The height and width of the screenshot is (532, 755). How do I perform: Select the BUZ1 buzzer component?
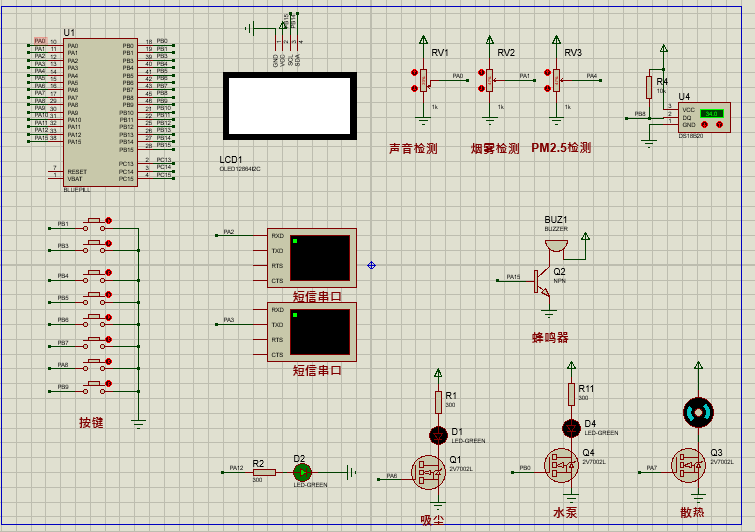[556, 246]
